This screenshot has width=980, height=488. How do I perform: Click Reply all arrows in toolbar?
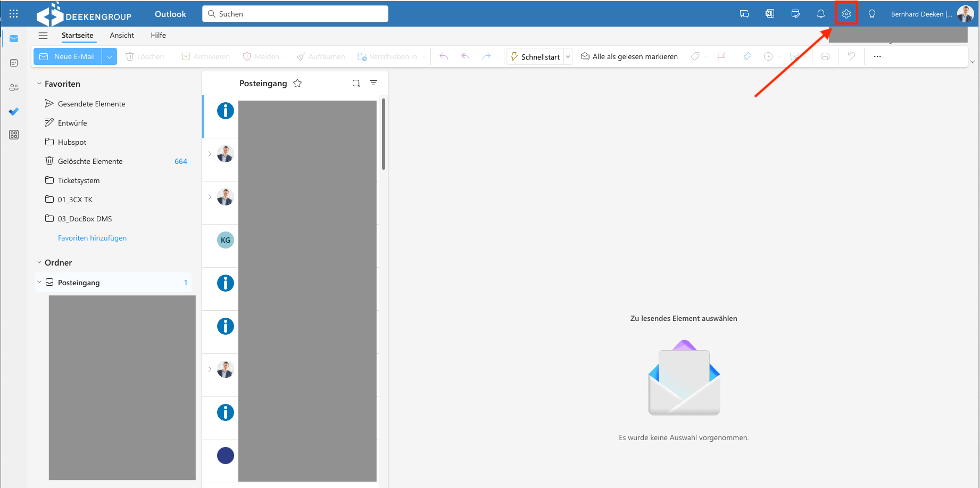point(465,56)
